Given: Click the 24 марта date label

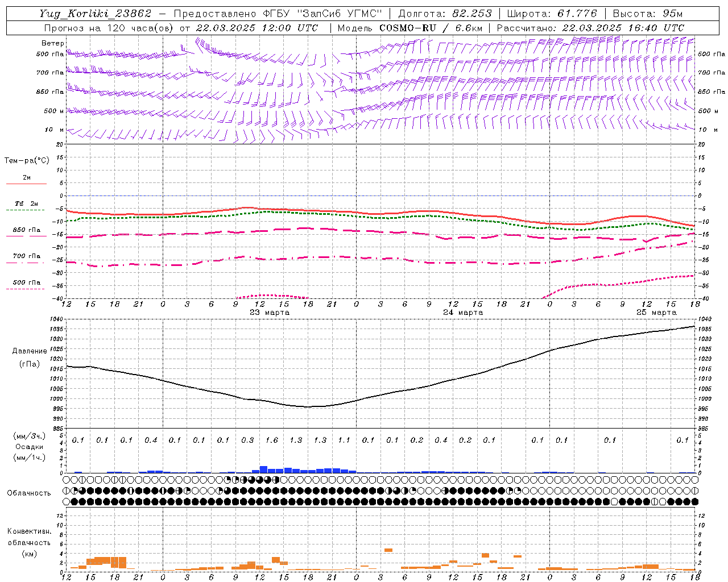Looking at the screenshot, I should pos(463,313).
